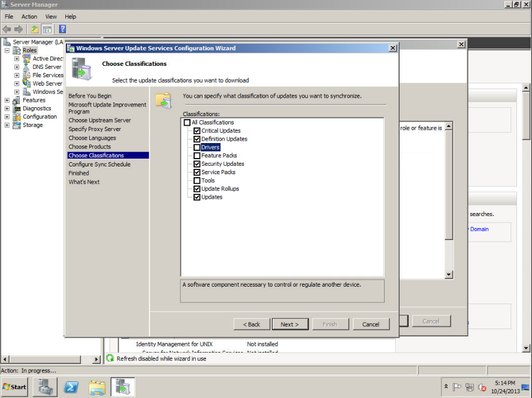
Task: Open the Help menu
Action: pos(70,17)
